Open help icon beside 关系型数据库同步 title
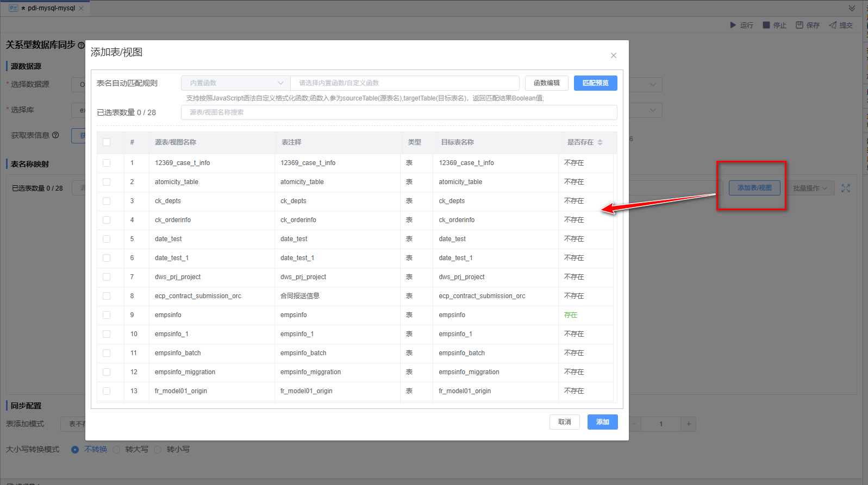Viewport: 868px width, 485px height. (x=81, y=45)
